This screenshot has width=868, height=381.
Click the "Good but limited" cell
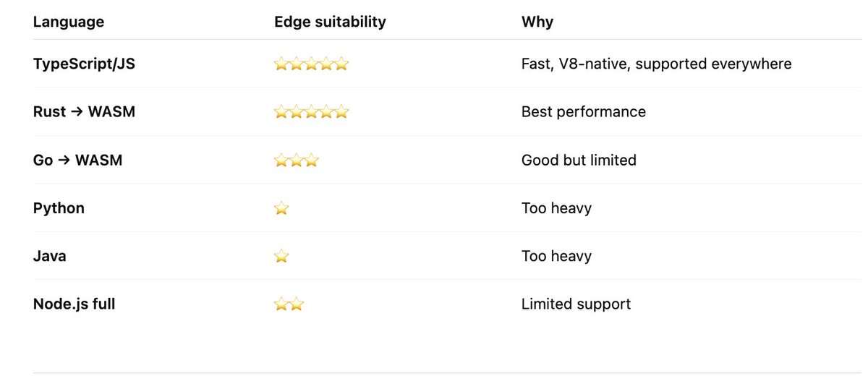(x=579, y=160)
